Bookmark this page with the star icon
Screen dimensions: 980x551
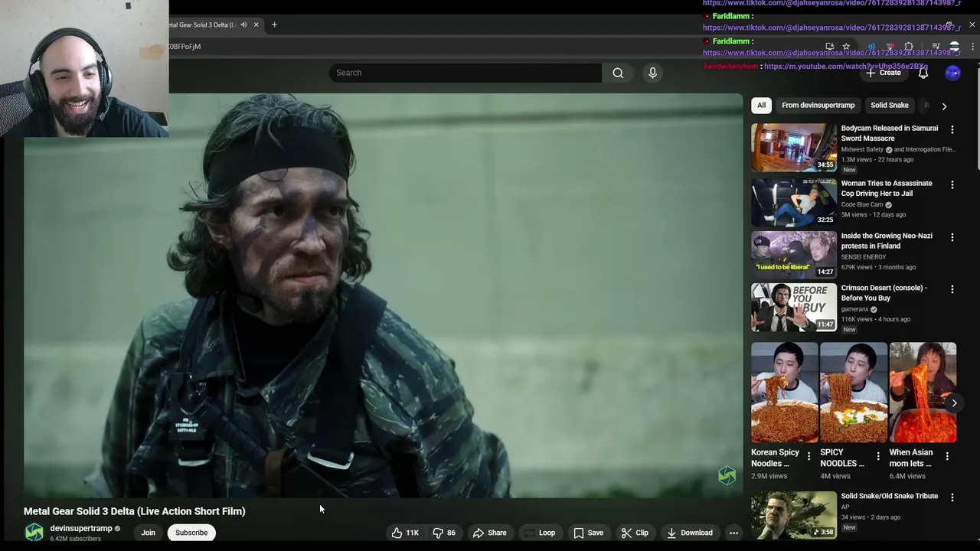pos(846,47)
